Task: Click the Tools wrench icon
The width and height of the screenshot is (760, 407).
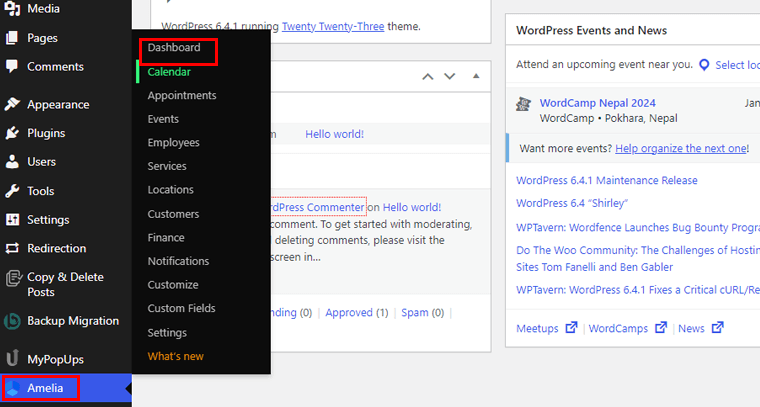Action: [12, 191]
